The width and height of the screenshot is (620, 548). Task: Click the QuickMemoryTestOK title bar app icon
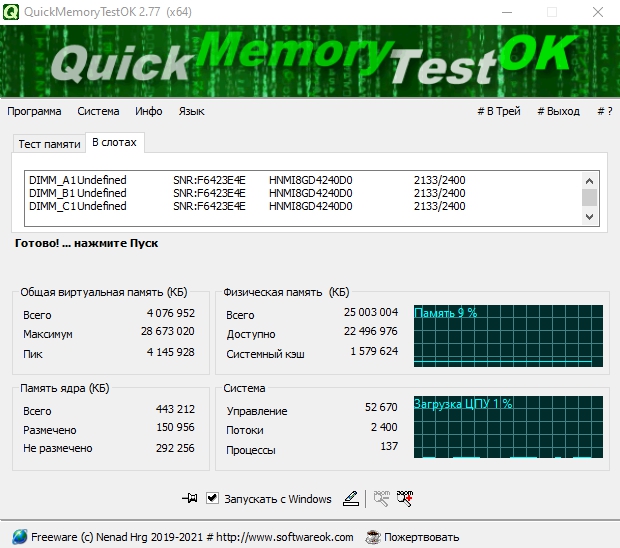(11, 12)
